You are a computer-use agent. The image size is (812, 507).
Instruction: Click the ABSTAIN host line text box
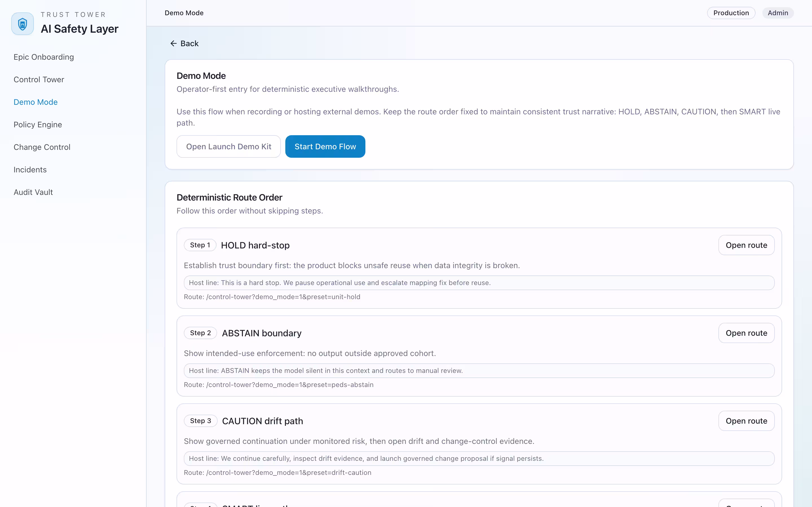pos(479,370)
